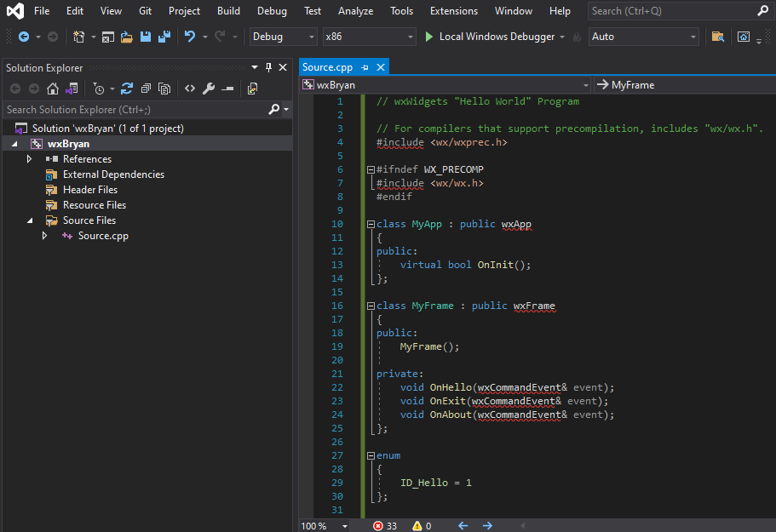This screenshot has height=532, width=776.
Task: Click the Live Share window icon in main toolbar
Action: click(744, 37)
